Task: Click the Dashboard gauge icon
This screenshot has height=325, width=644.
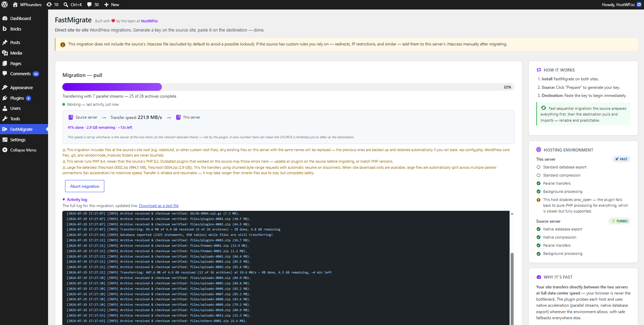Action: [5, 18]
